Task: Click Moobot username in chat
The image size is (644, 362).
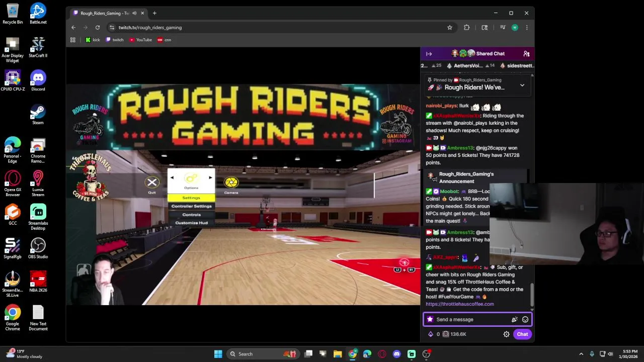Action: tap(449, 192)
